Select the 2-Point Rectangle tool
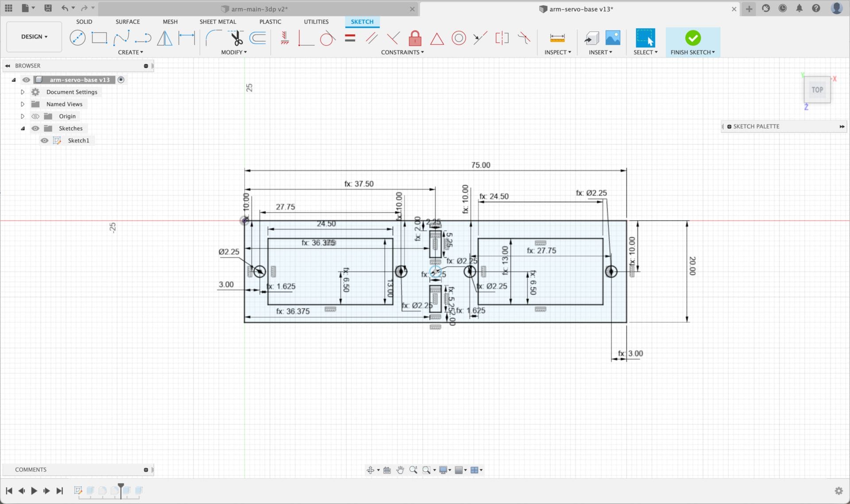 pyautogui.click(x=99, y=38)
